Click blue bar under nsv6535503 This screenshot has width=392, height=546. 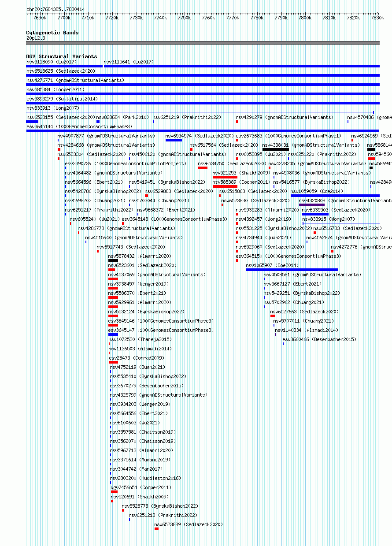pos(315,214)
